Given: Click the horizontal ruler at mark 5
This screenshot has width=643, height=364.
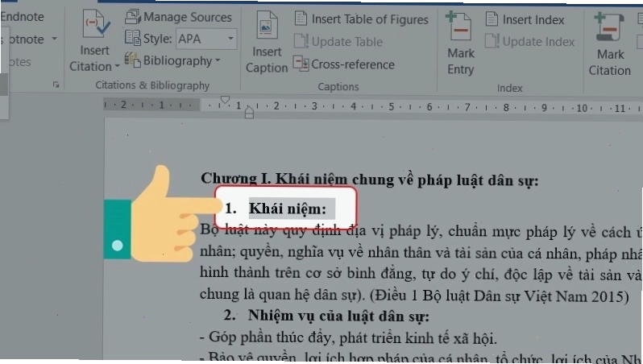Looking at the screenshot, I should coord(392,107).
